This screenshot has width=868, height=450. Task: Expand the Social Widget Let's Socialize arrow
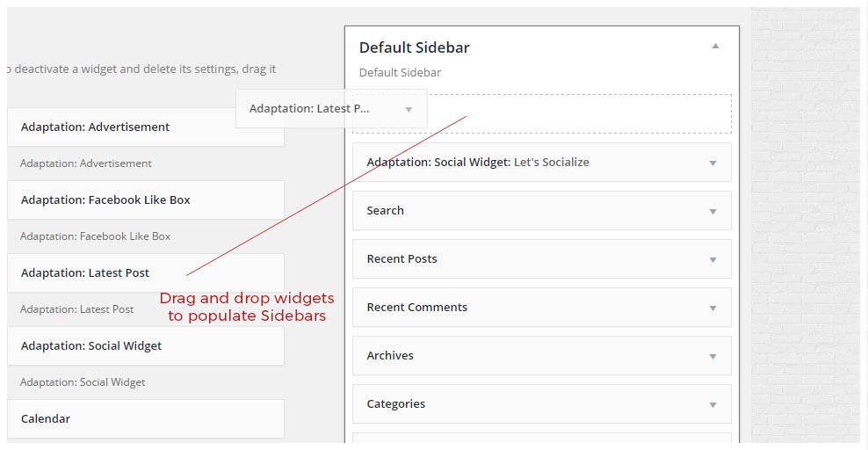[x=712, y=163]
